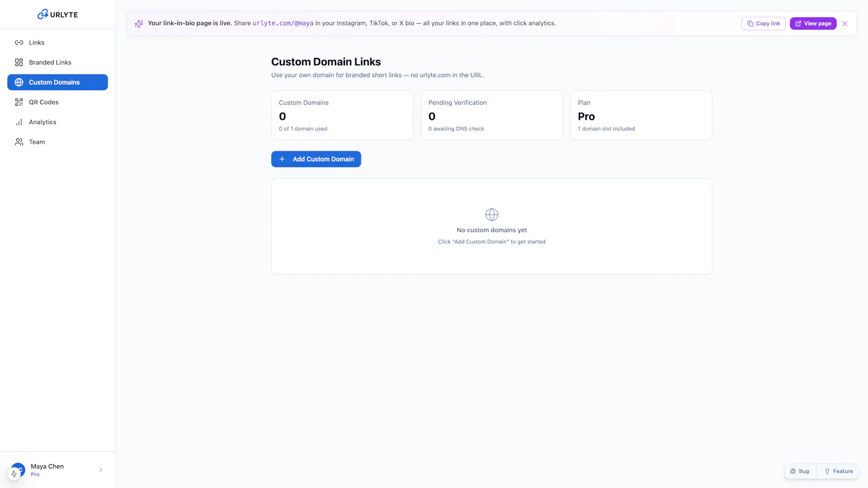This screenshot has width=868, height=488.
Task: Go to QR Codes page
Action: (58, 102)
